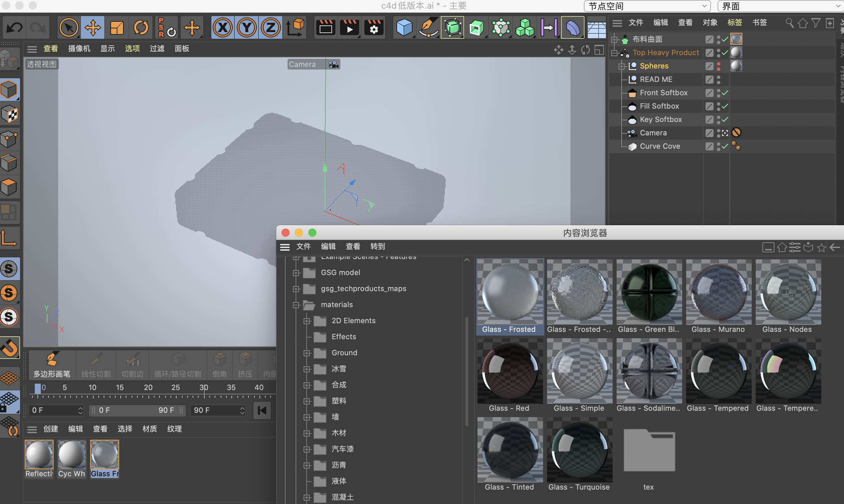Expand the GSG model folder
Image resolution: width=844 pixels, height=504 pixels.
point(296,273)
